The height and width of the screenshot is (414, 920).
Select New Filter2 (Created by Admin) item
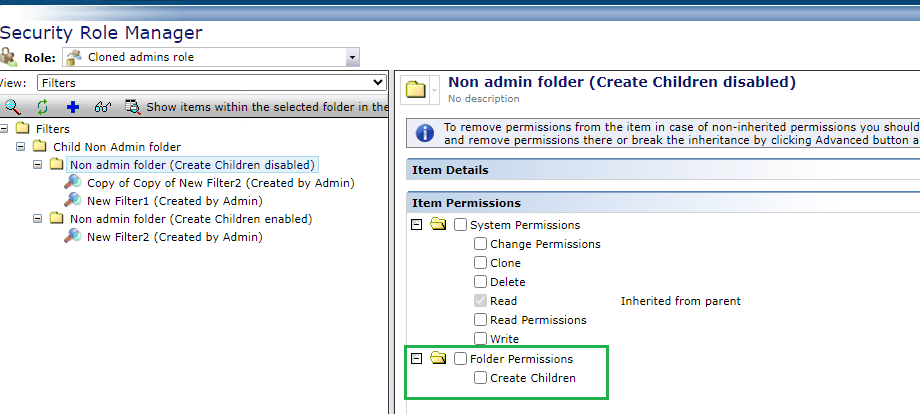[174, 237]
